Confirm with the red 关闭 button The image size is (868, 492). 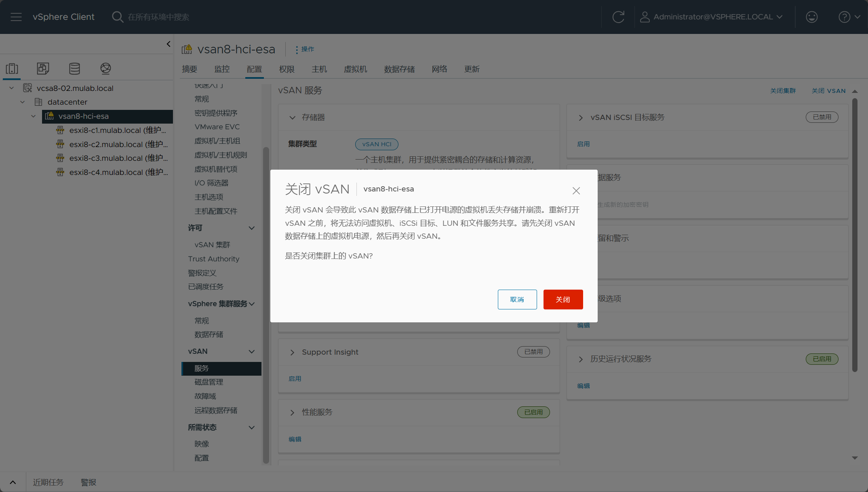pyautogui.click(x=563, y=299)
